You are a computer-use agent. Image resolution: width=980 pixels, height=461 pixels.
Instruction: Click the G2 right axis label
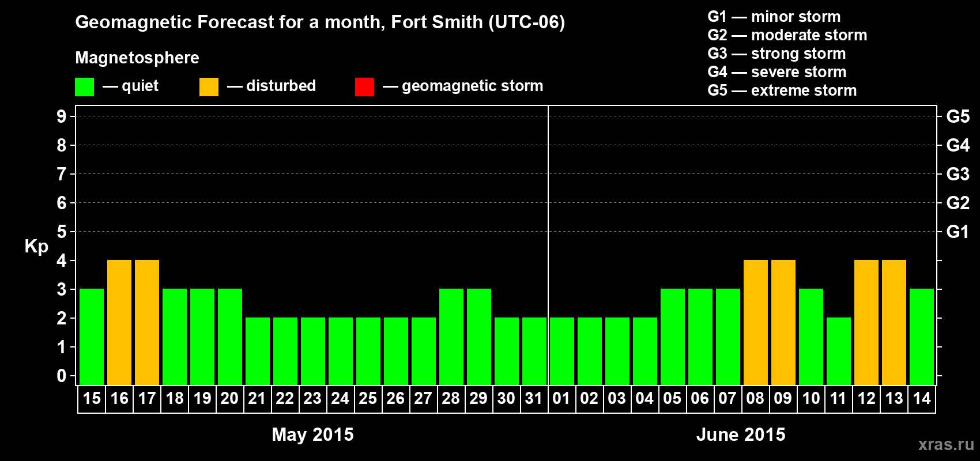pos(958,203)
